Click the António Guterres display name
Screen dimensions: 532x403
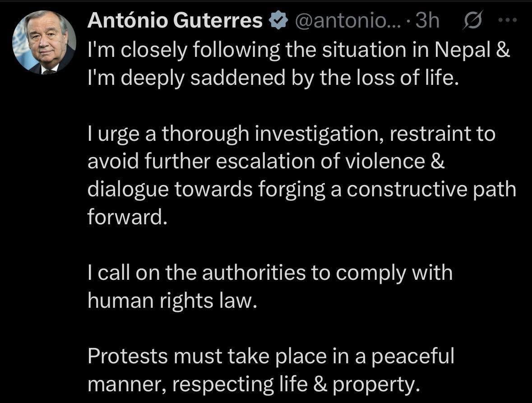[x=175, y=20]
